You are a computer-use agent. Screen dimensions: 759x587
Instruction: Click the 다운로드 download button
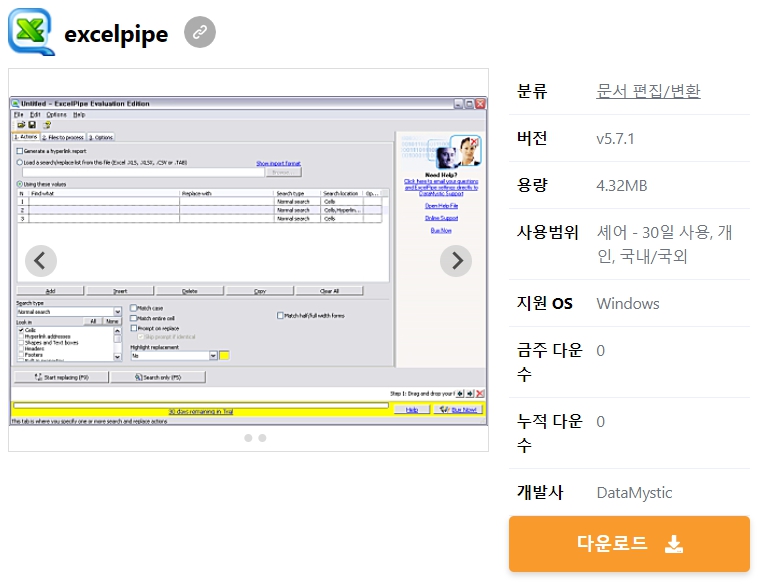coord(629,544)
